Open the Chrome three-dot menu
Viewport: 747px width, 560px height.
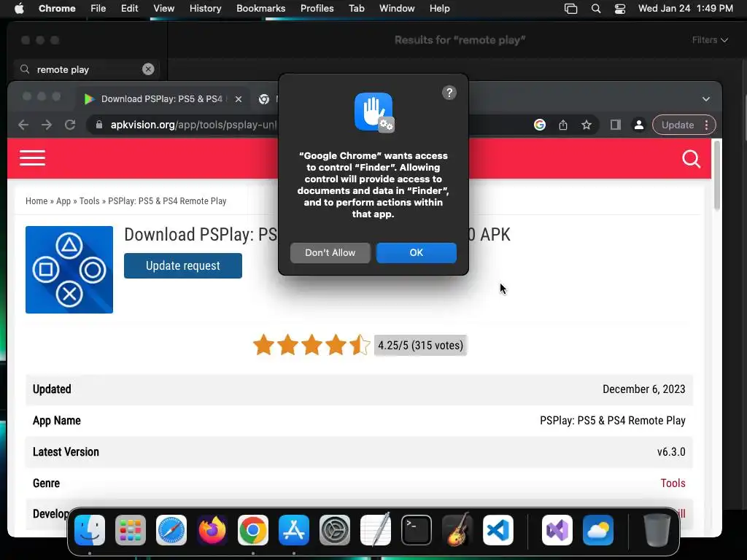pyautogui.click(x=706, y=125)
